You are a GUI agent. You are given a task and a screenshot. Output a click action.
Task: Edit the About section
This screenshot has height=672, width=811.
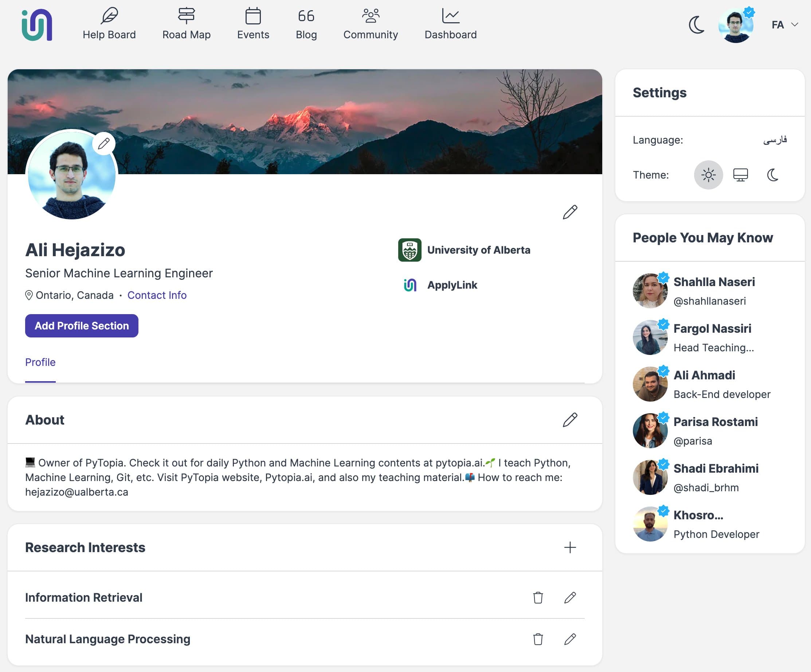click(570, 420)
